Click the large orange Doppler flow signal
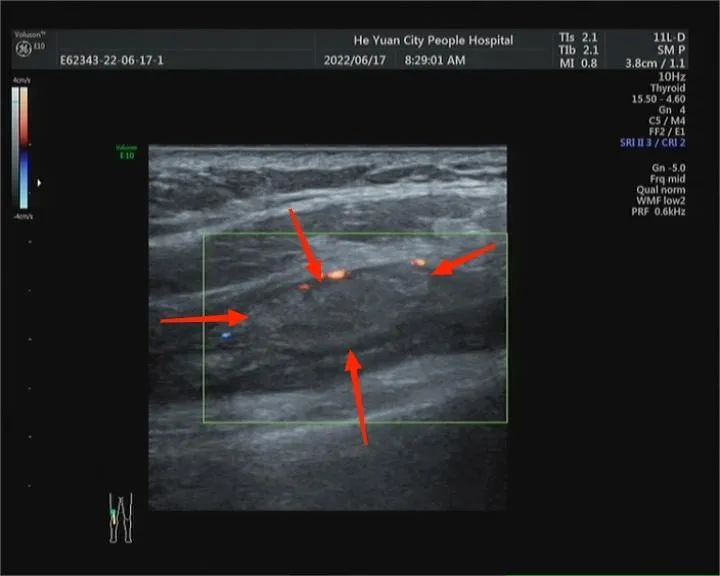 click(334, 274)
